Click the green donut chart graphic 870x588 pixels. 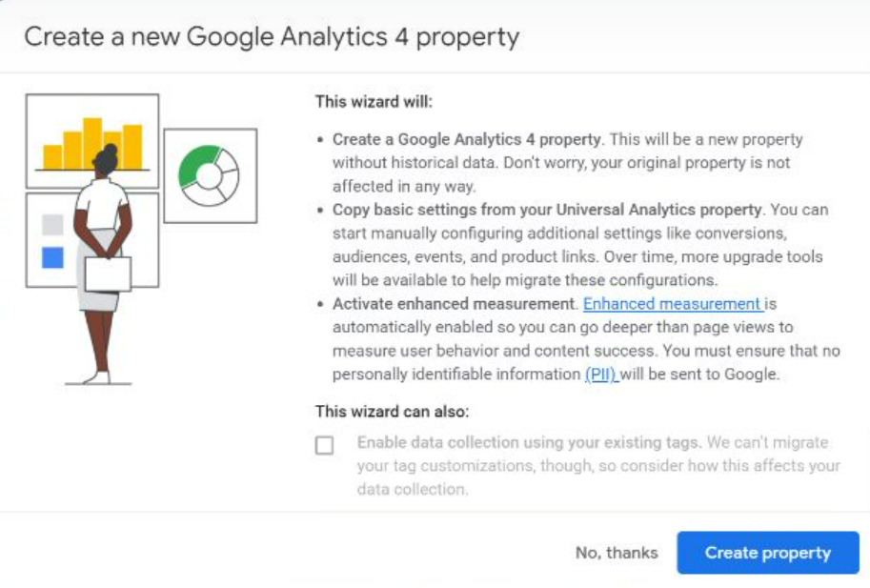point(209,175)
